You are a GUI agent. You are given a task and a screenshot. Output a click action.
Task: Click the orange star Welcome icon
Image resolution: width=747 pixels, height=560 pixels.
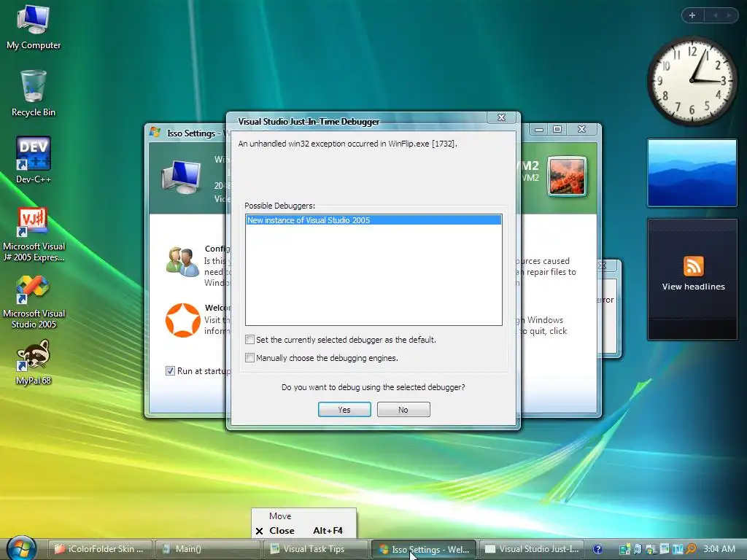click(182, 320)
